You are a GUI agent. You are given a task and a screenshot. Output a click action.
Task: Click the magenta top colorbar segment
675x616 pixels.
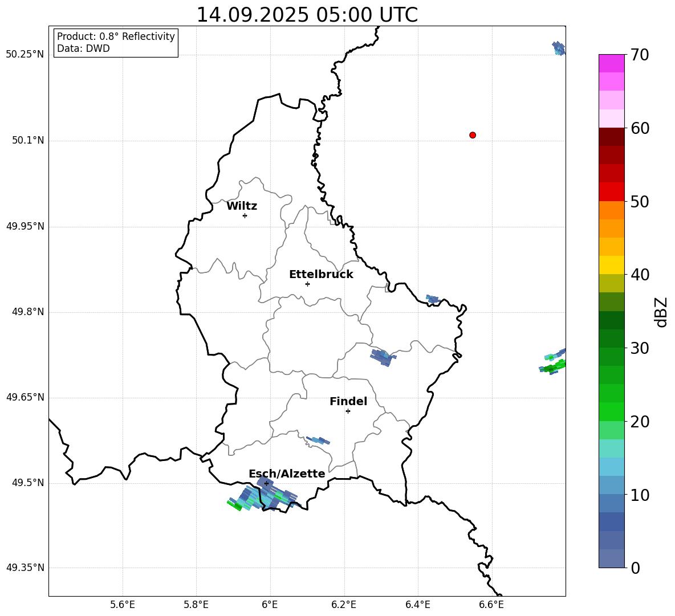(612, 63)
